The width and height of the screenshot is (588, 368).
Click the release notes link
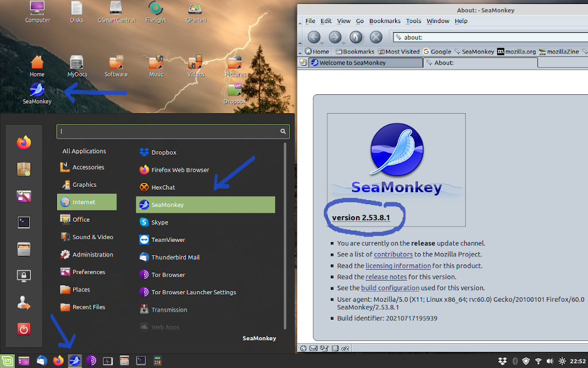click(x=386, y=277)
